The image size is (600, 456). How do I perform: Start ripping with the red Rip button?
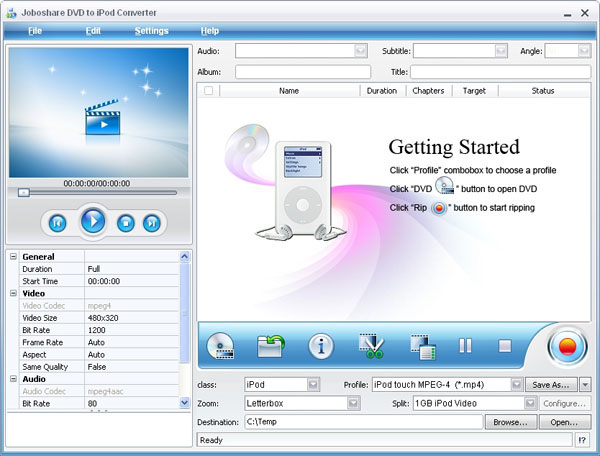click(567, 347)
